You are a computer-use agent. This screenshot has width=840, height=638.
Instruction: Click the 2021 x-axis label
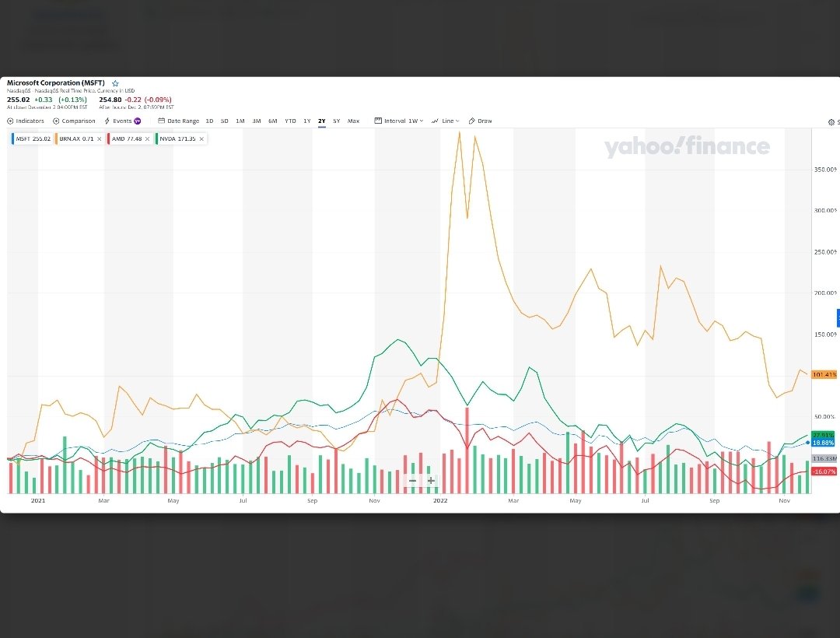pyautogui.click(x=38, y=501)
